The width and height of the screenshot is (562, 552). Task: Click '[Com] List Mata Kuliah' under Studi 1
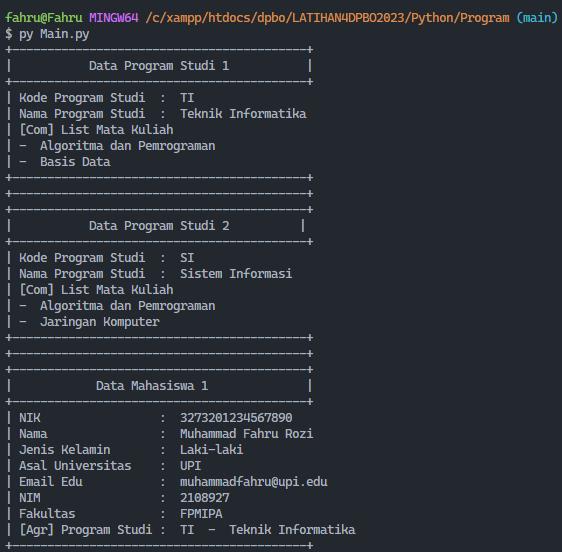(x=96, y=130)
